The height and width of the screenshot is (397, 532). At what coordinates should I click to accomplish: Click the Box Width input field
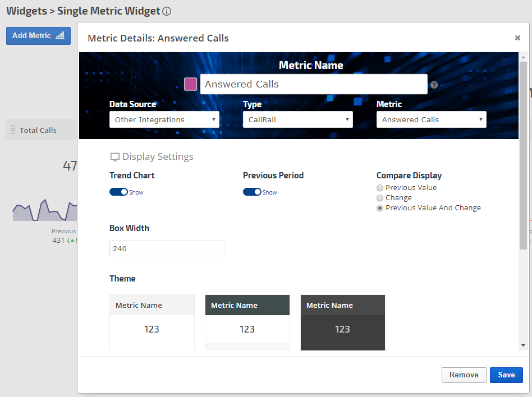[167, 248]
